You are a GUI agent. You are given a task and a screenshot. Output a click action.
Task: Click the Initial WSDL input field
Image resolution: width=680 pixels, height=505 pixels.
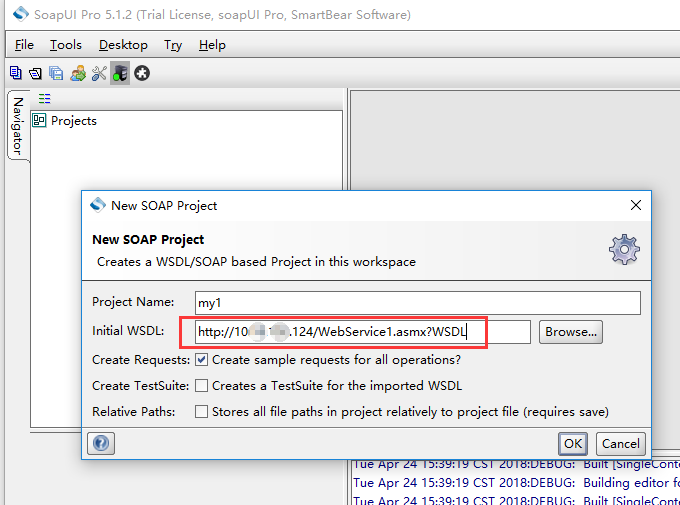pos(363,332)
